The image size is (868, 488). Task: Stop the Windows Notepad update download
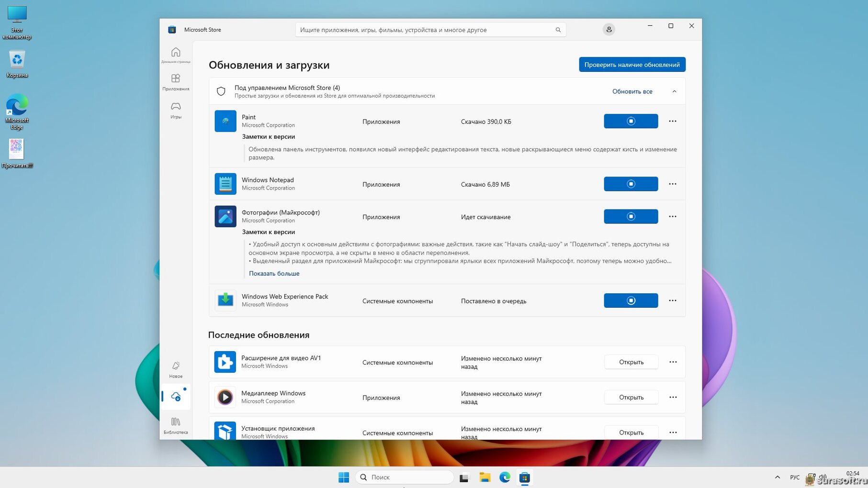click(631, 184)
